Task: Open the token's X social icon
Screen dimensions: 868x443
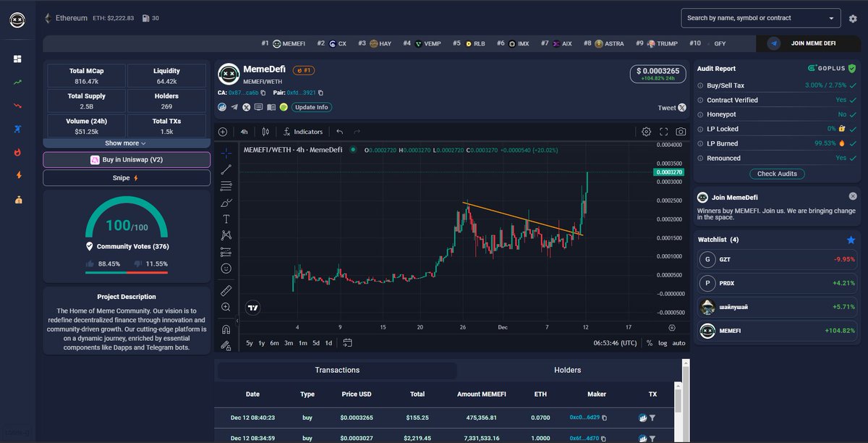Action: pos(246,107)
